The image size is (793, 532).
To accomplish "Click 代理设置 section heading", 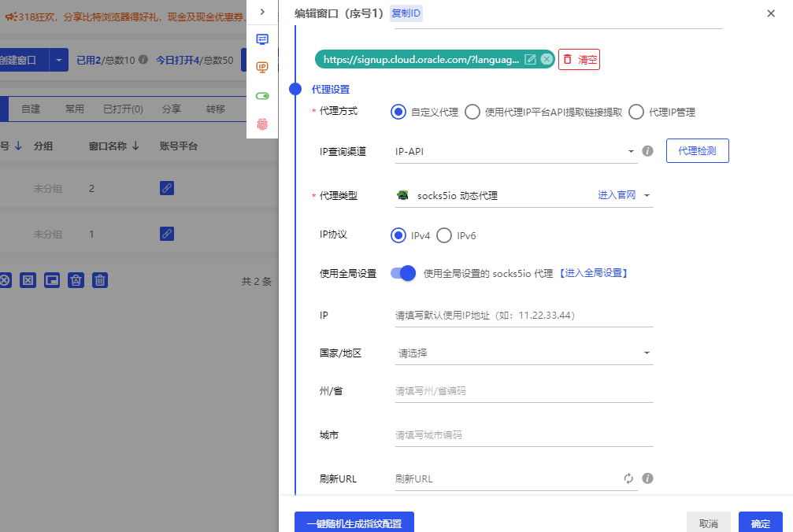I will pos(331,90).
